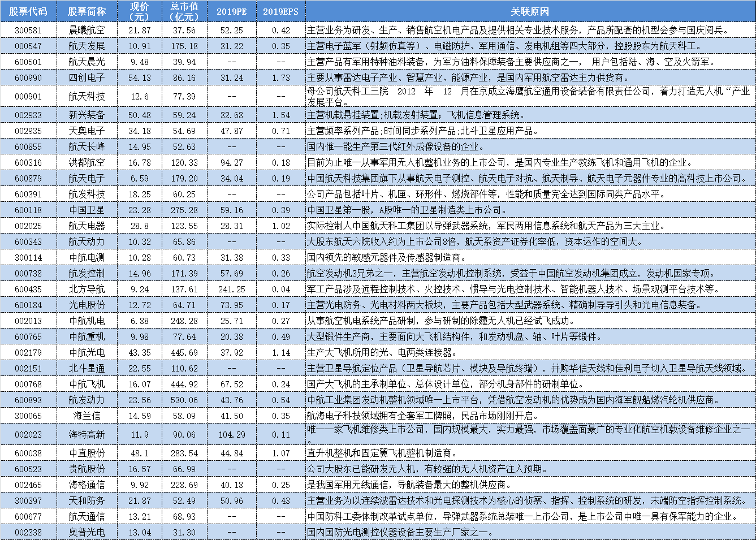Image resolution: width=756 pixels, height=540 pixels.
Task: Click the stock name 航发控制
Action: pos(87,273)
